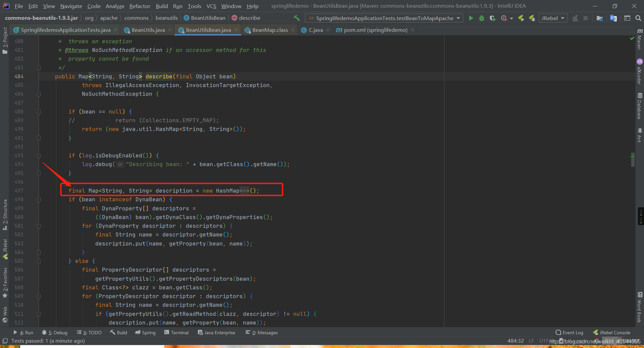Open the JRebel left side panel

pyautogui.click(x=5, y=249)
